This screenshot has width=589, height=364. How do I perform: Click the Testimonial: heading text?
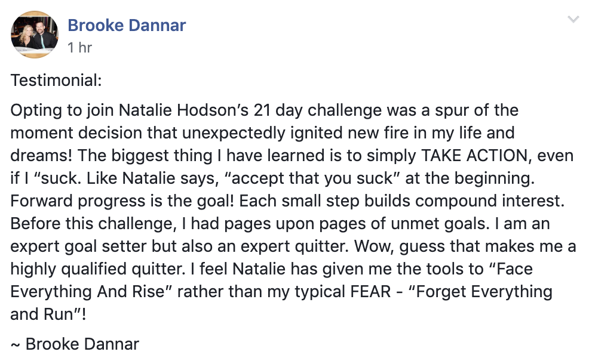click(56, 81)
